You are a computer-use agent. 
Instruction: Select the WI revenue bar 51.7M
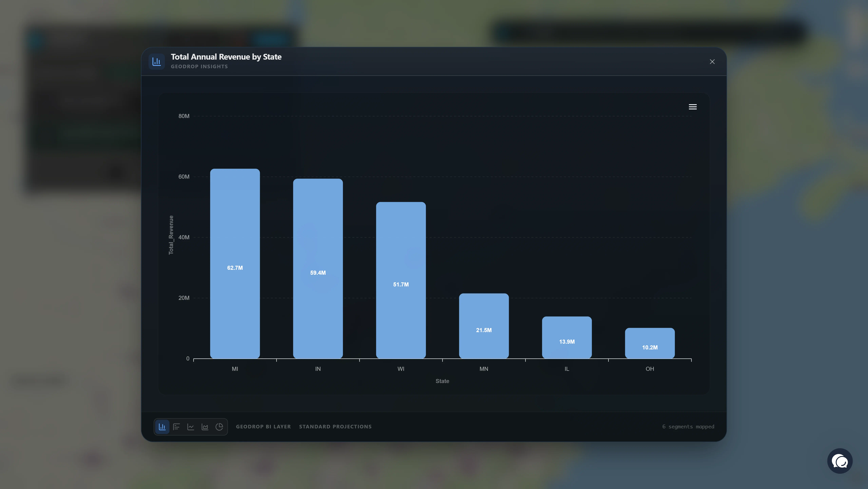[x=401, y=280]
